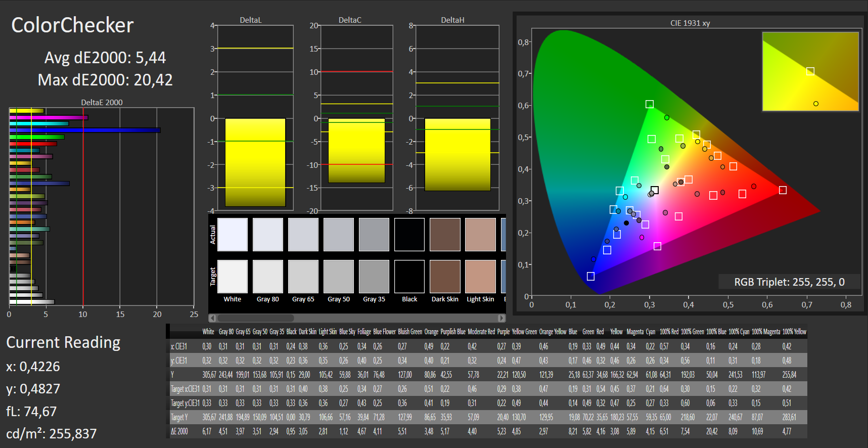The image size is (868, 448).
Task: Click the 100% Blue column header in table
Action: coord(716,332)
